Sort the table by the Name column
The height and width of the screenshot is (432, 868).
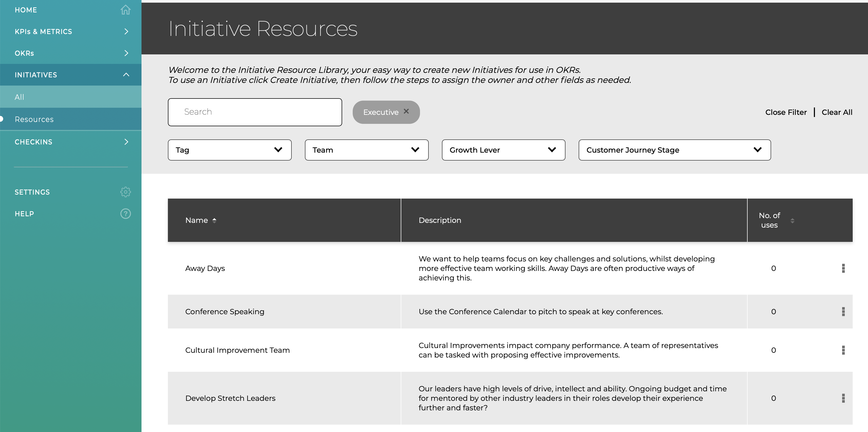(x=201, y=220)
